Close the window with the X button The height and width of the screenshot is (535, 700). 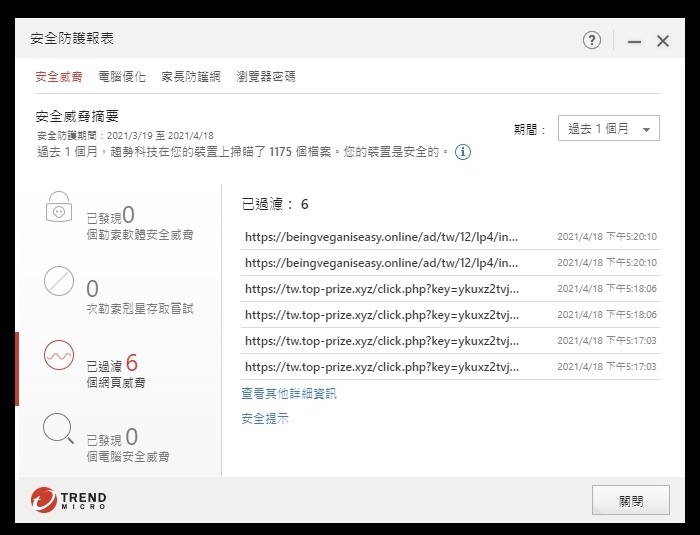pos(663,41)
